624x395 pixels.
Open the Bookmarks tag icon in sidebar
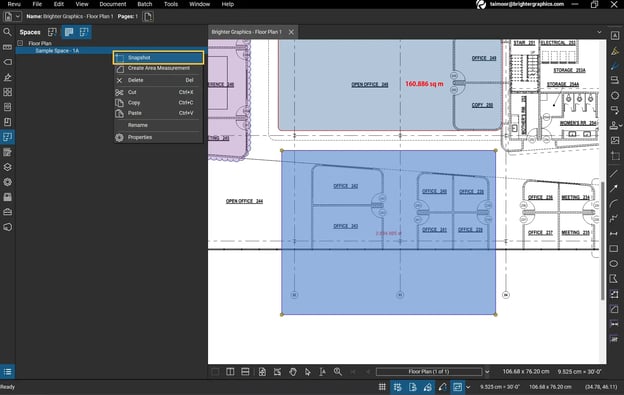pyautogui.click(x=7, y=62)
